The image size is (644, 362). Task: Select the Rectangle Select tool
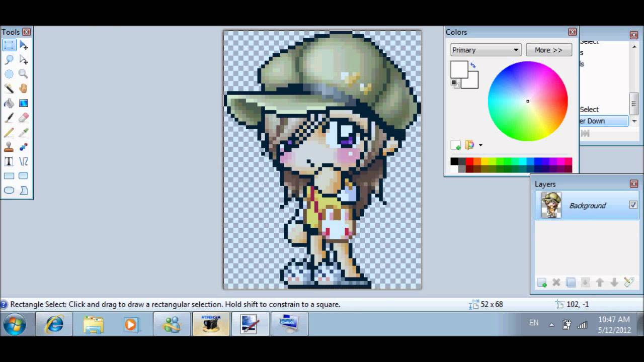pyautogui.click(x=9, y=45)
